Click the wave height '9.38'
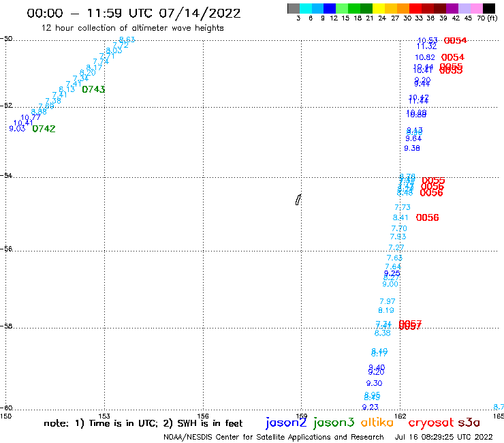Image resolution: width=504 pixels, height=443 pixels. pyautogui.click(x=412, y=148)
